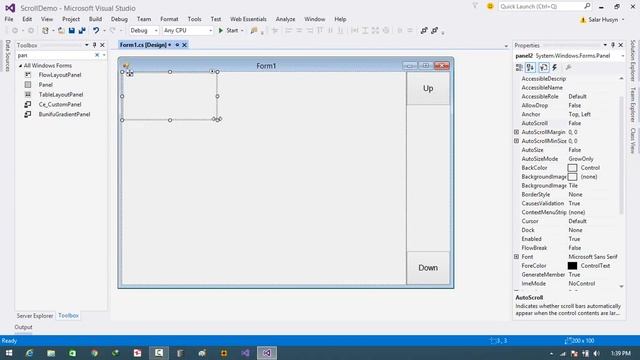Click the Salar Husyn account name

603,20
